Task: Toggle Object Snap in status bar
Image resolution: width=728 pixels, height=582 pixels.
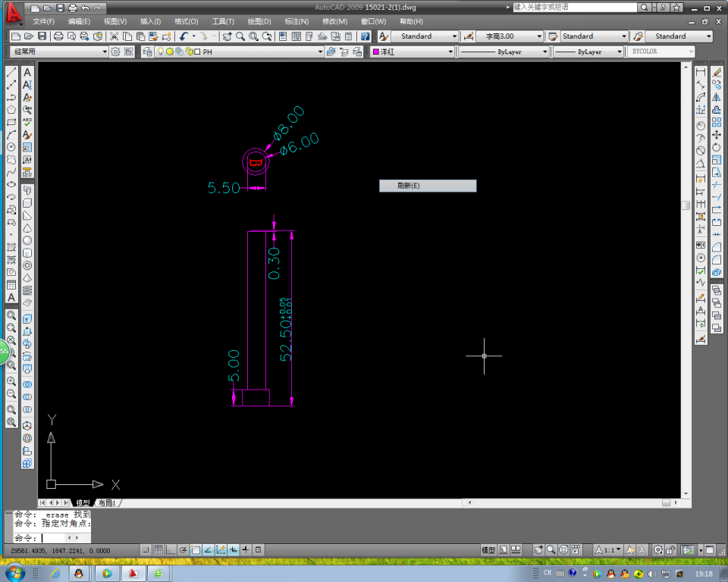Action: [196, 549]
